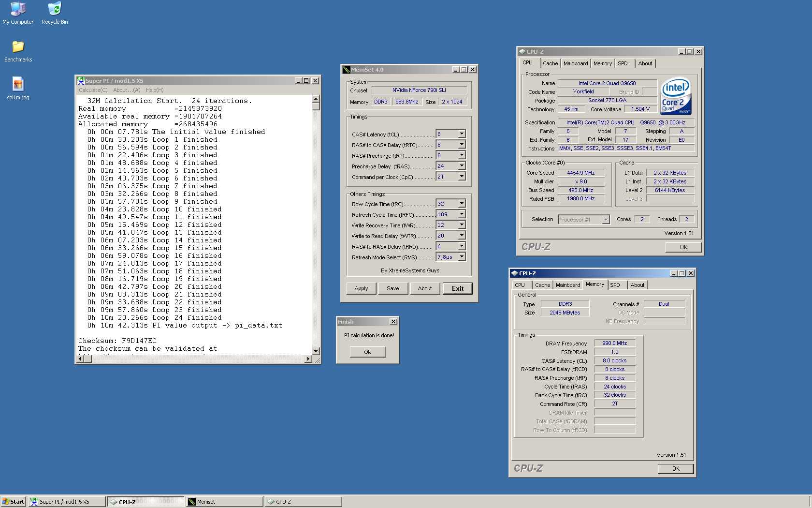
Task: Select Mainboard tab in lower CPU-Z
Action: [568, 285]
